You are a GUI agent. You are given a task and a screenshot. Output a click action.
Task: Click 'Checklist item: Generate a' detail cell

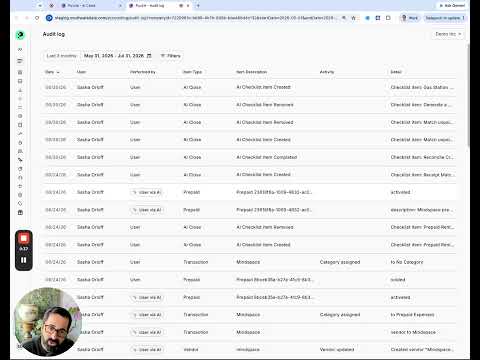(x=421, y=105)
